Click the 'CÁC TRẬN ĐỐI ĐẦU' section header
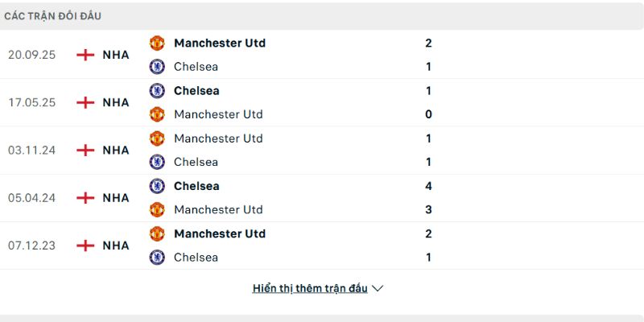The image size is (644, 322). pos(52,16)
